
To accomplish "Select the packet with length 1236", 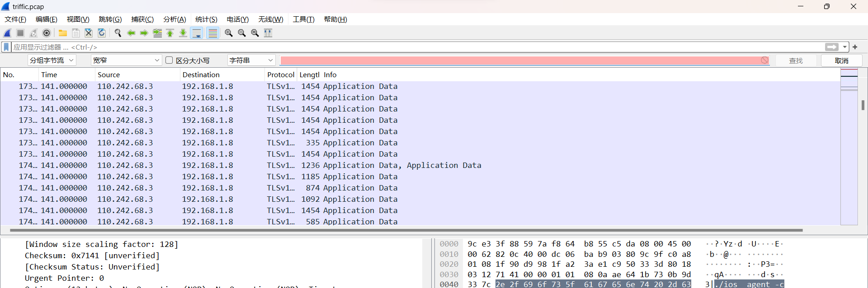I will tap(420, 165).
